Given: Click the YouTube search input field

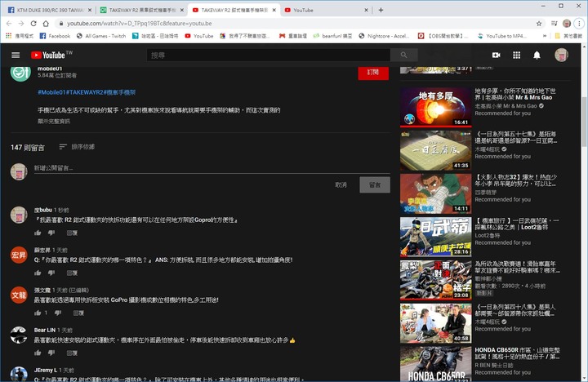Looking at the screenshot, I should point(268,56).
